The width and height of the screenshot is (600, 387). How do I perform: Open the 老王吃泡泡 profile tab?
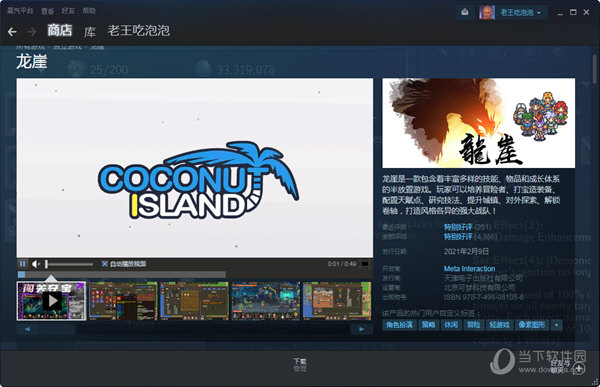click(x=139, y=30)
